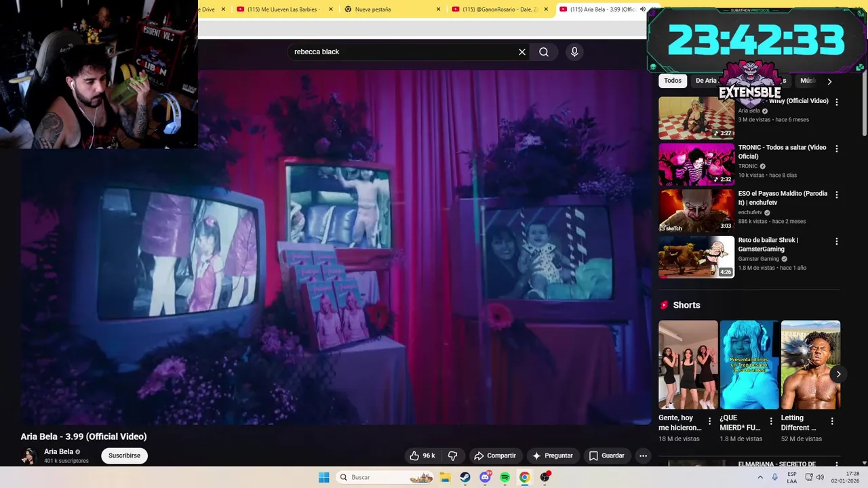
Task: Dislike the video with thumbs down
Action: point(453,455)
